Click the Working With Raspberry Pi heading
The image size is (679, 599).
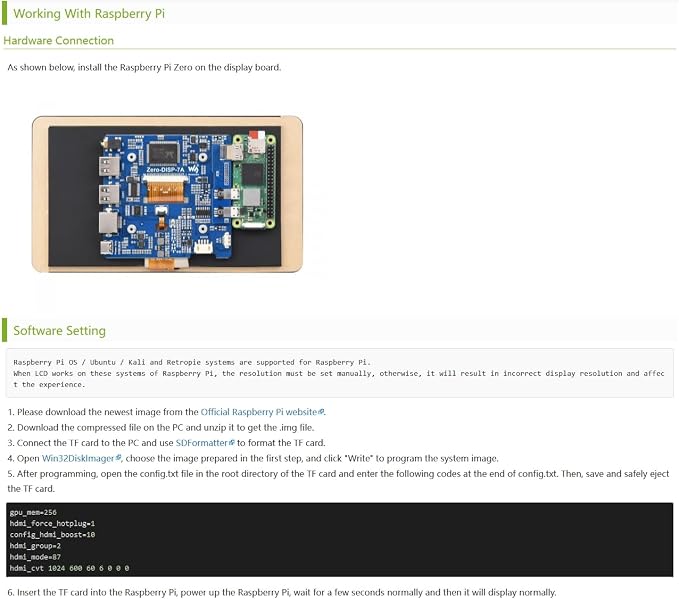[x=89, y=13]
